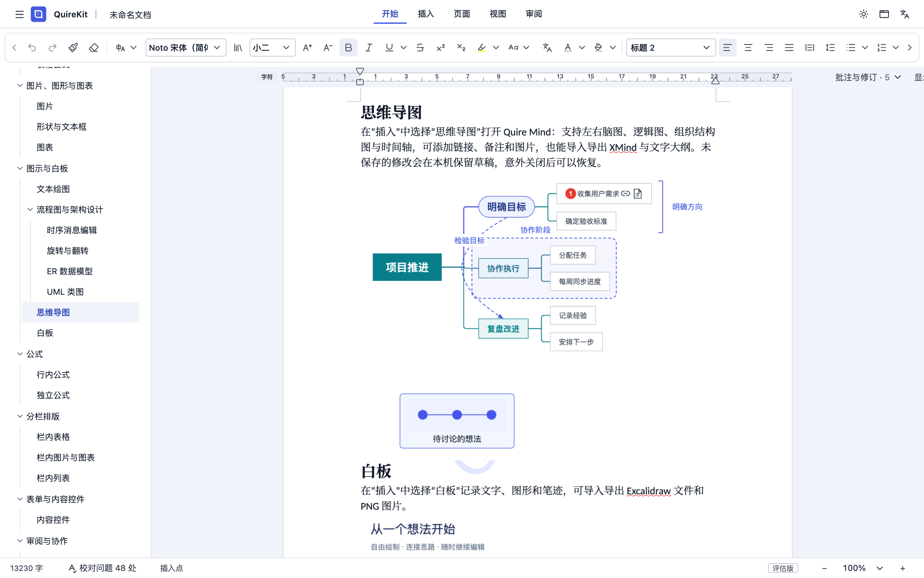Toggle underline formatting

pyautogui.click(x=389, y=48)
